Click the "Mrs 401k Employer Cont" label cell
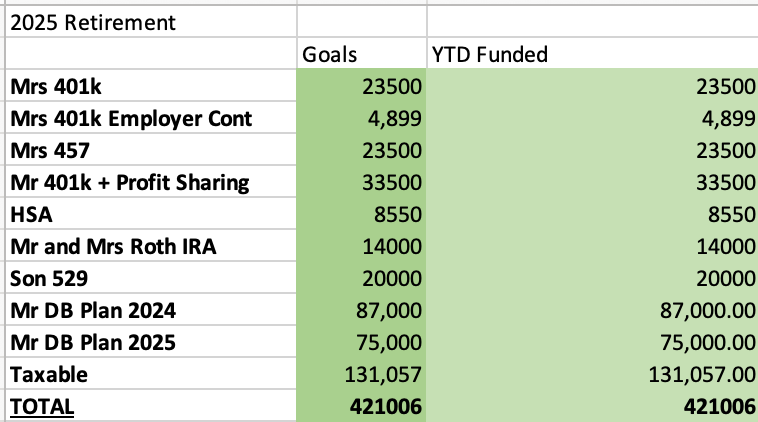This screenshot has height=422, width=758. coord(150,119)
